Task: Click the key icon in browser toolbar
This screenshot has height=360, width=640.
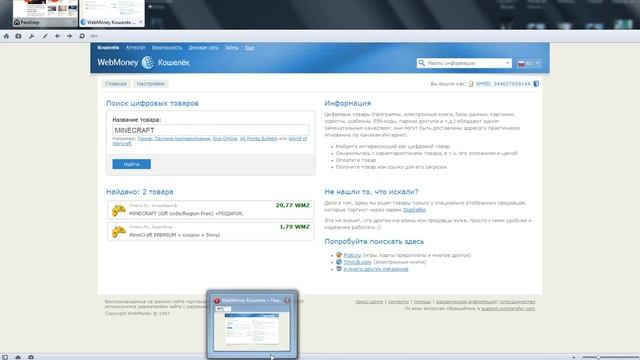Action: coord(94,36)
